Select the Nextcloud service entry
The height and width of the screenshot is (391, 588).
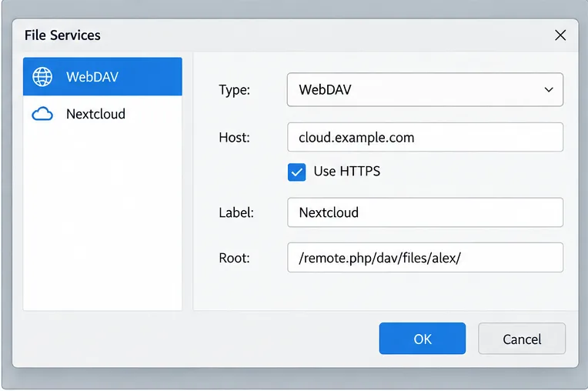pyautogui.click(x=102, y=114)
